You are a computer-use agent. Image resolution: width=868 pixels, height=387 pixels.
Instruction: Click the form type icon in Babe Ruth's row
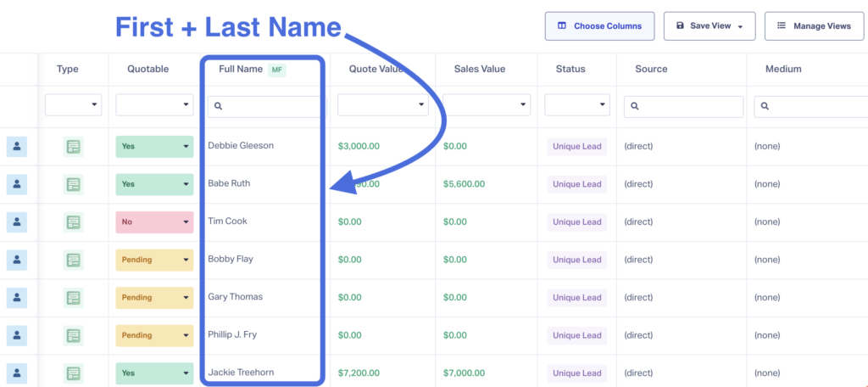pos(73,184)
